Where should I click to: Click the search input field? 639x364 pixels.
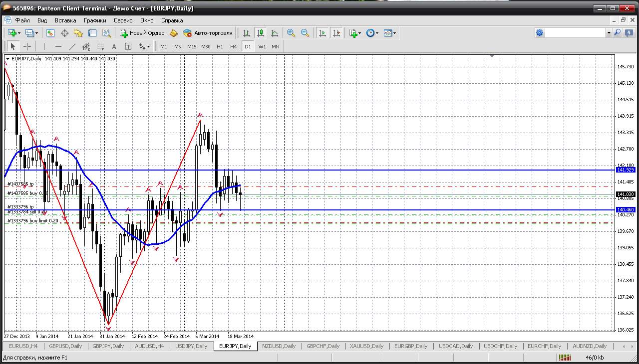coord(575,33)
